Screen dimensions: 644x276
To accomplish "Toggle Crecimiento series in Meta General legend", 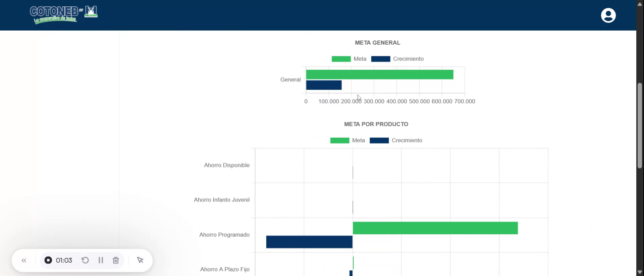I will (397, 59).
